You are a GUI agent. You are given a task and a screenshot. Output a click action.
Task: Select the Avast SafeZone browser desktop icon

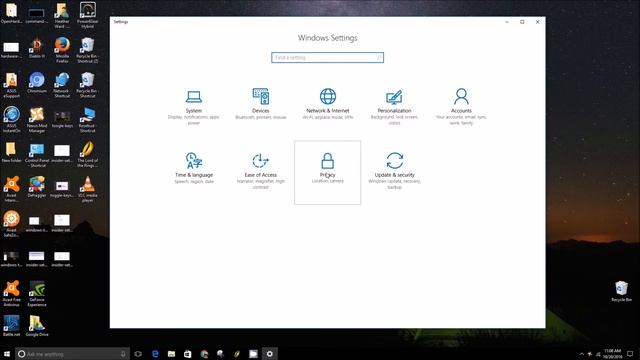(11, 224)
